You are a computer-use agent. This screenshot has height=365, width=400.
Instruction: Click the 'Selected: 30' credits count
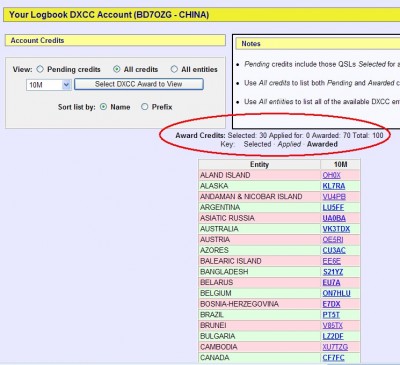[247, 136]
